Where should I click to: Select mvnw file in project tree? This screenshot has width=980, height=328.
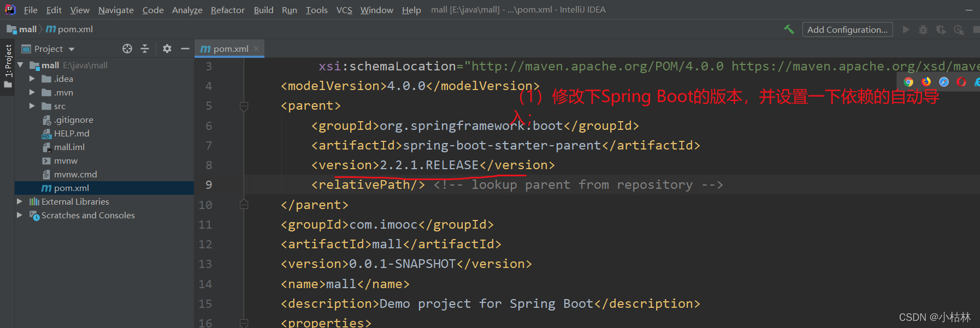(x=66, y=160)
